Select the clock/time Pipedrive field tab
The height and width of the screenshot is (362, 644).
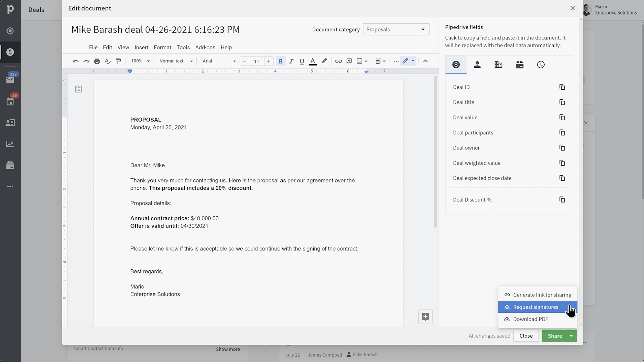541,64
